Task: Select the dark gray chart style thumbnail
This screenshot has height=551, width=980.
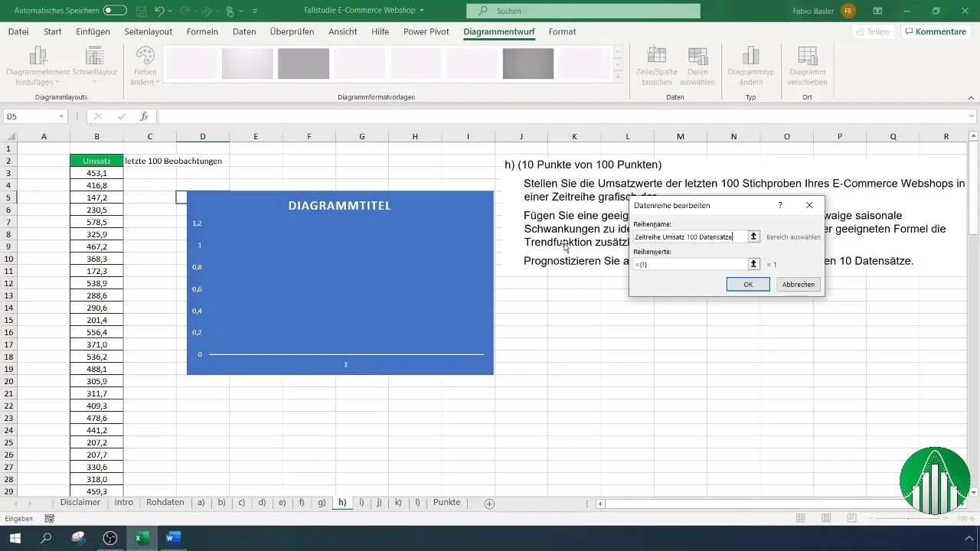Action: tap(528, 64)
